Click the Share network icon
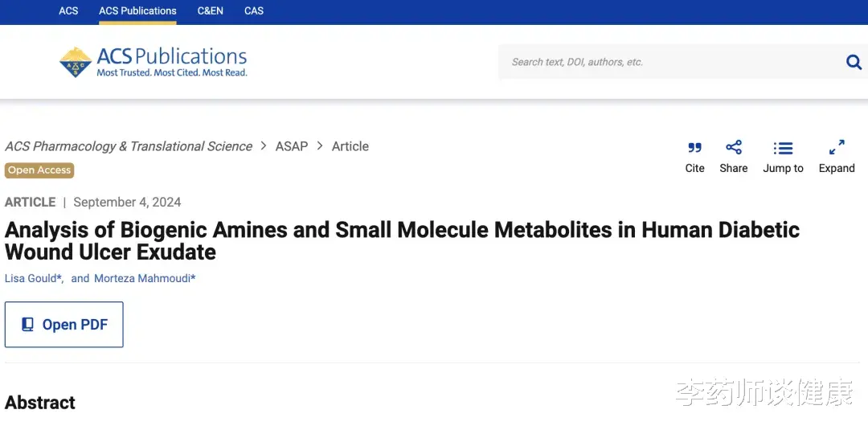The width and height of the screenshot is (868, 426). pos(734,147)
